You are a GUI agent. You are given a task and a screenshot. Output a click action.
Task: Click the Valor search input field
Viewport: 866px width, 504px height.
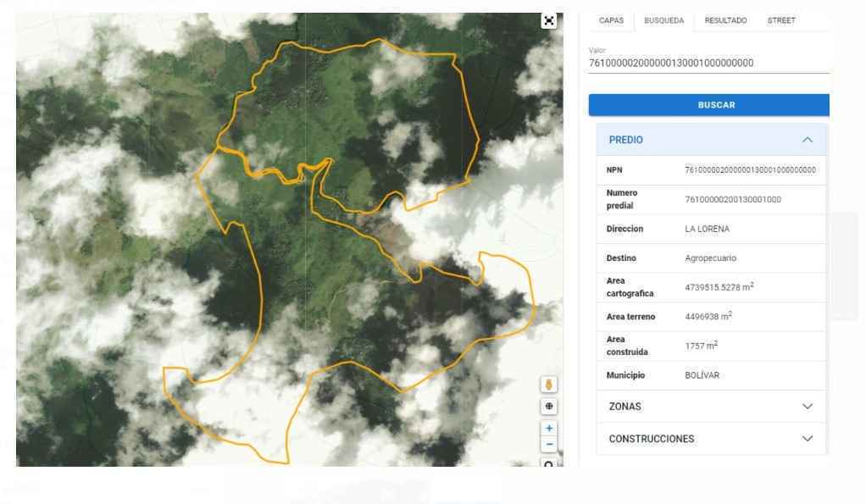pyautogui.click(x=708, y=64)
